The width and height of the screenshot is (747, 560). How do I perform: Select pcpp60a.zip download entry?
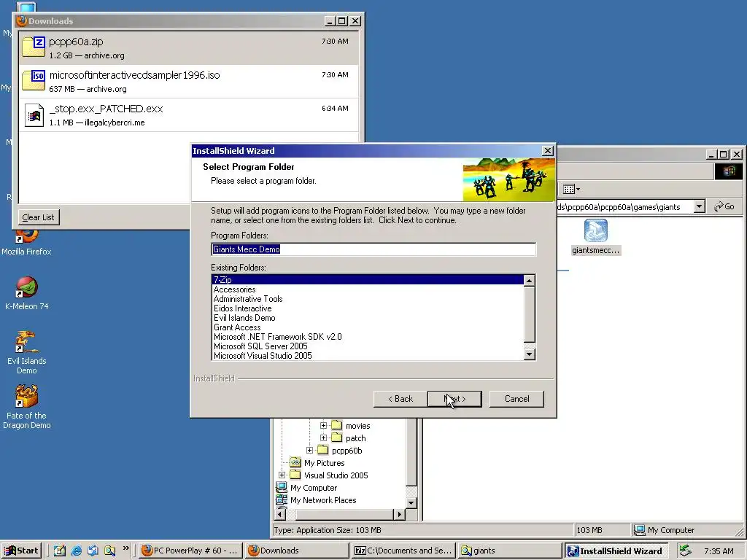pos(189,48)
